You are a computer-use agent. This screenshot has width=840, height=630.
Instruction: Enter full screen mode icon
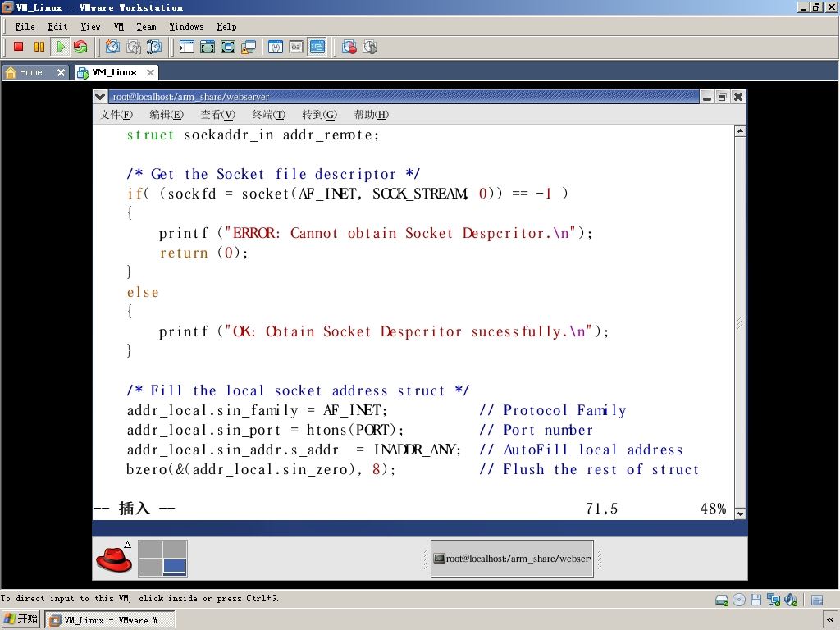tap(228, 47)
